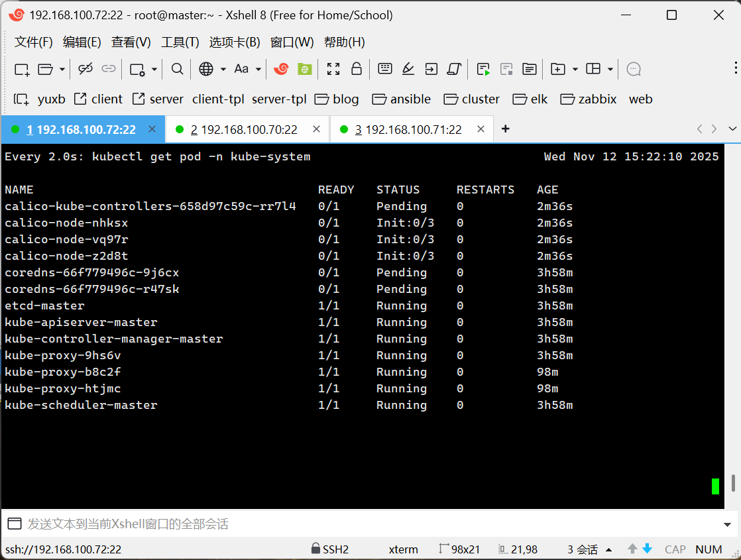Screen dimensions: 741x560
Task: Click the lock screen padlock icon
Action: coord(357,69)
